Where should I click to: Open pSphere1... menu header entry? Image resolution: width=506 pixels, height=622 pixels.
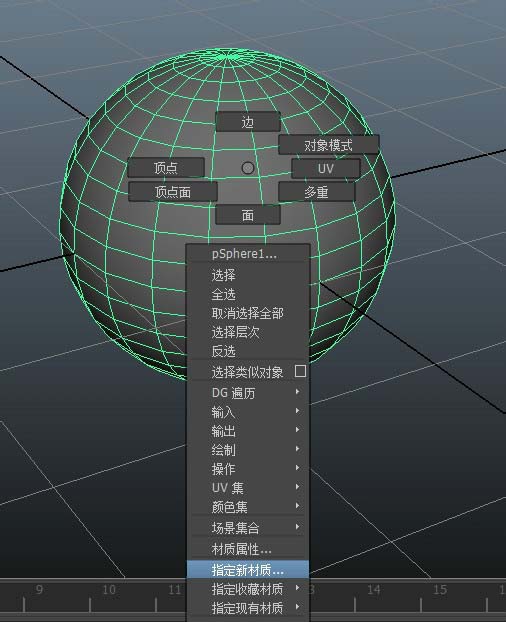tap(248, 254)
